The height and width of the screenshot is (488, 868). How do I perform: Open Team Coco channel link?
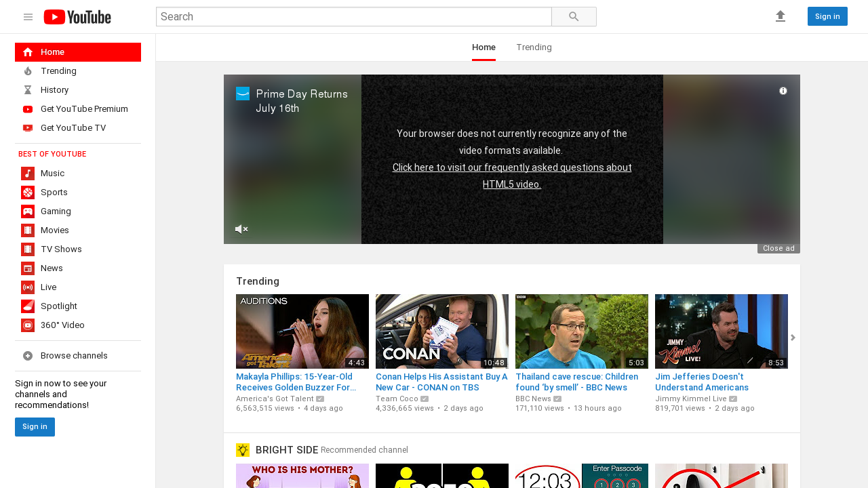pyautogui.click(x=397, y=399)
